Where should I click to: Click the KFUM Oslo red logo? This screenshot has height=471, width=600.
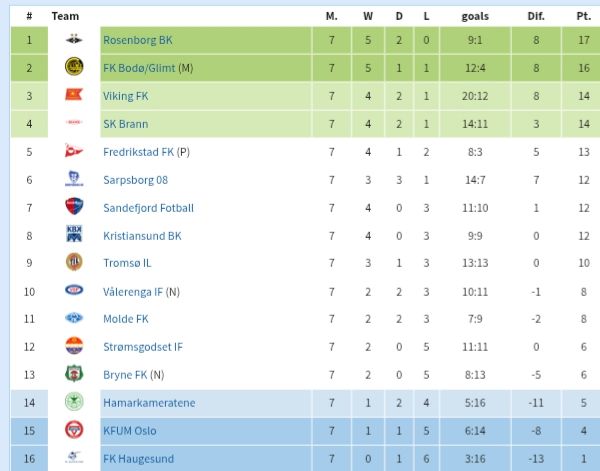point(73,430)
